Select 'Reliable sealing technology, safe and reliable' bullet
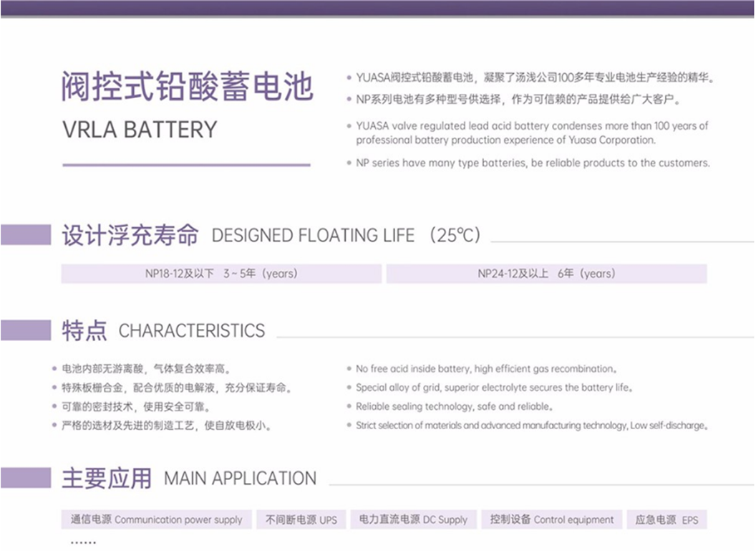This screenshot has width=756, height=551. tap(454, 407)
